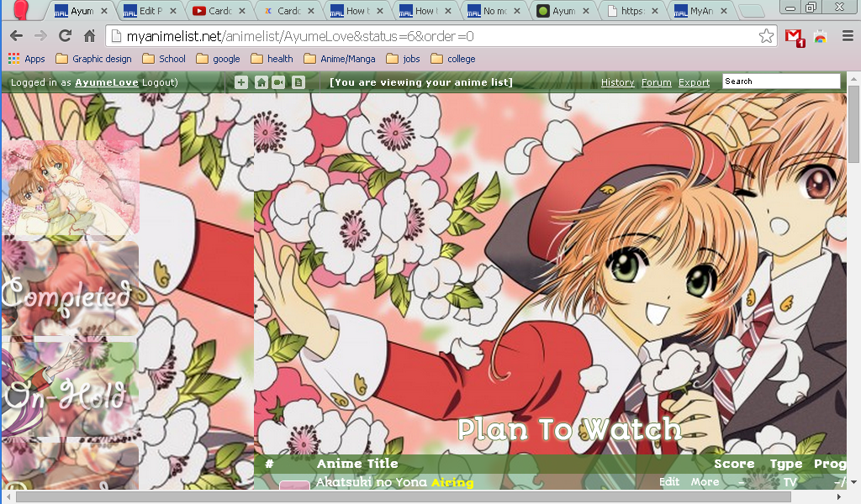Click the More link for Akatsuki no Yona
Viewport: 861px width, 504px height.
click(705, 481)
